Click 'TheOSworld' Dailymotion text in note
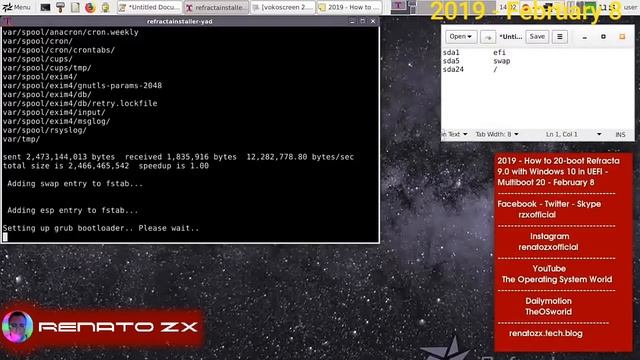Viewport: 640px width, 360px height. click(x=548, y=312)
